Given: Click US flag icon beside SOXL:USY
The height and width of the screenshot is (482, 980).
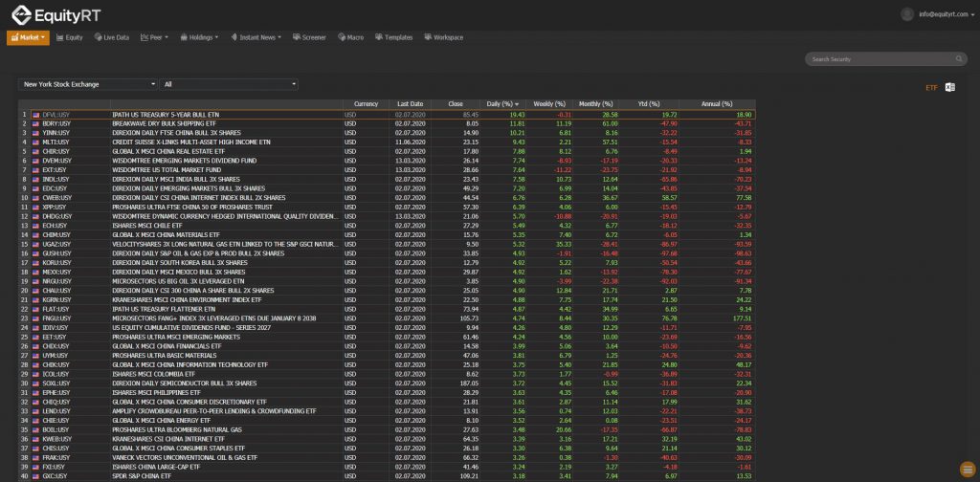Looking at the screenshot, I should point(35,383).
